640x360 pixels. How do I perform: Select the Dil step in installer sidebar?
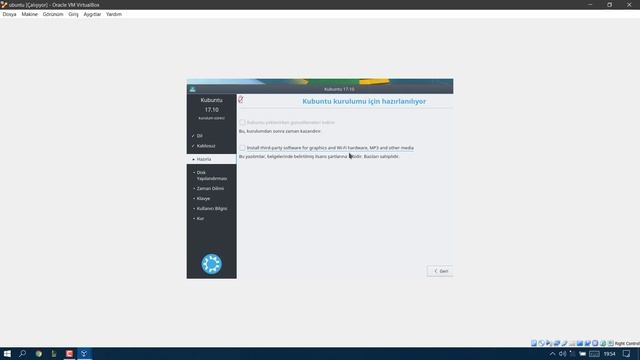[200, 136]
